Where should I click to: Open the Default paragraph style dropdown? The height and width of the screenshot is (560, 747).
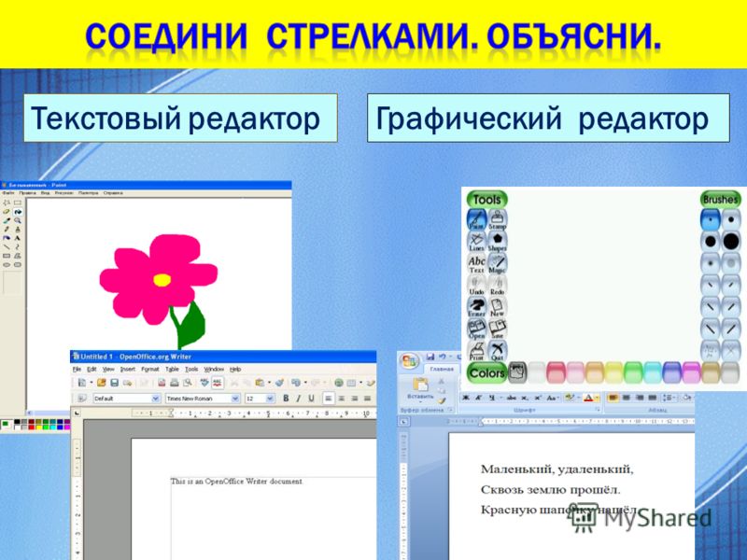point(155,399)
